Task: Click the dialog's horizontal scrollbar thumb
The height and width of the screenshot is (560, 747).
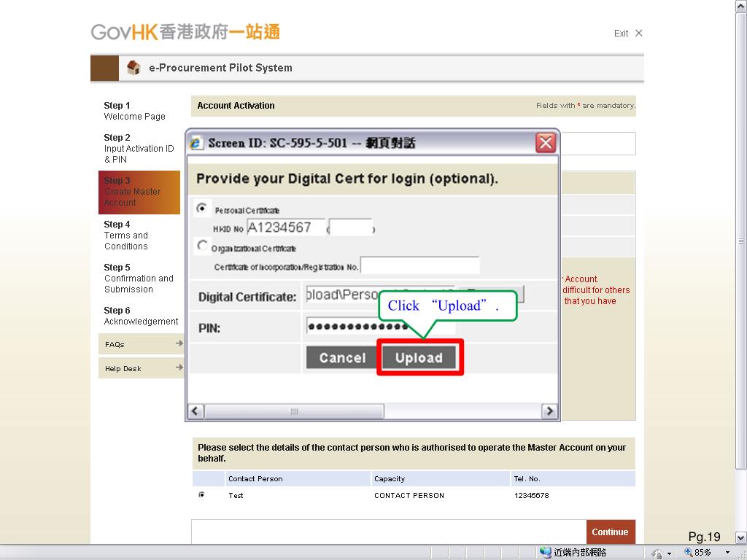Action: [x=294, y=411]
